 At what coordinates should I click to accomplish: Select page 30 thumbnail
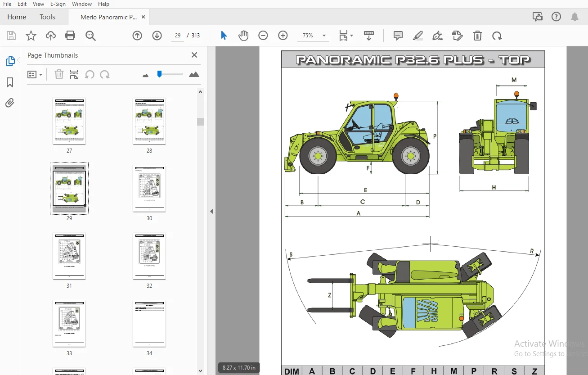149,188
